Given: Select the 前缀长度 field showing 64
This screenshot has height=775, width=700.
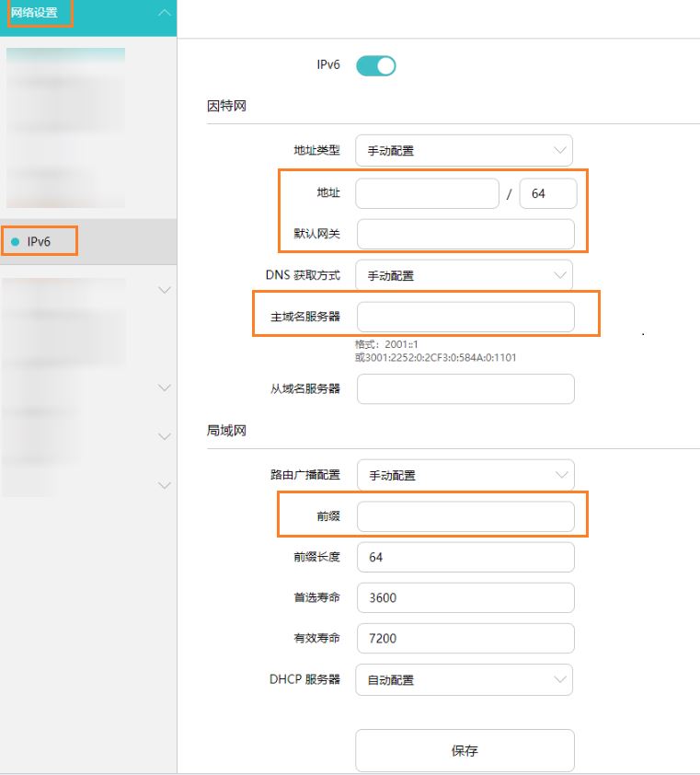Looking at the screenshot, I should point(464,557).
